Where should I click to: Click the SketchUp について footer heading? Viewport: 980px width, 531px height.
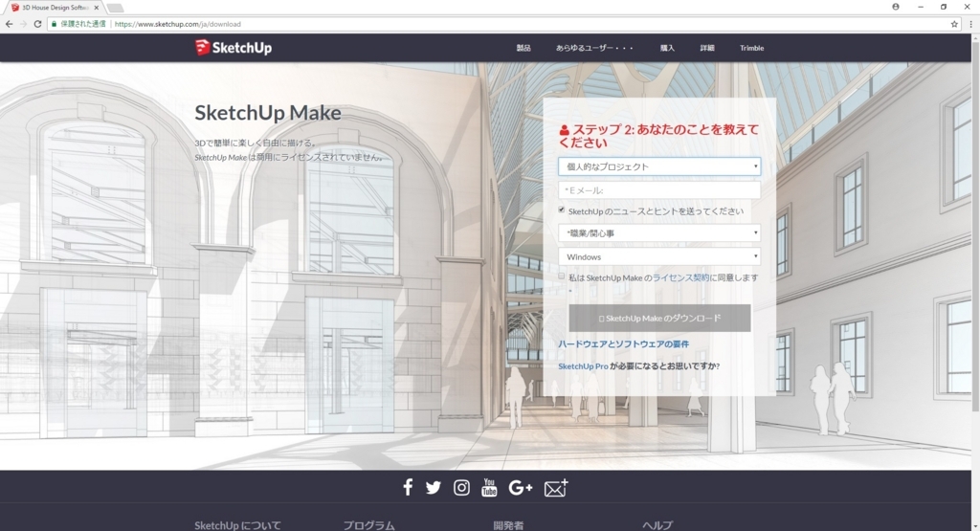click(237, 525)
